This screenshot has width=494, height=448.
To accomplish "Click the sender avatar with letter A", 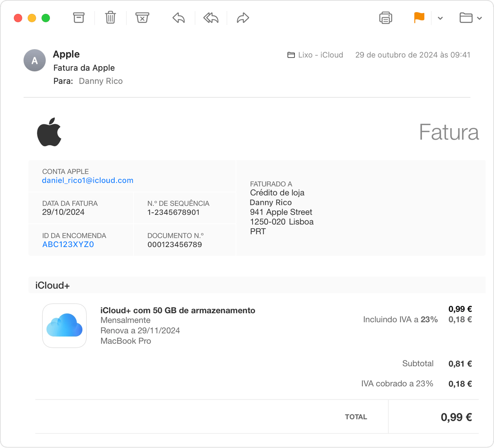I will click(x=34, y=60).
